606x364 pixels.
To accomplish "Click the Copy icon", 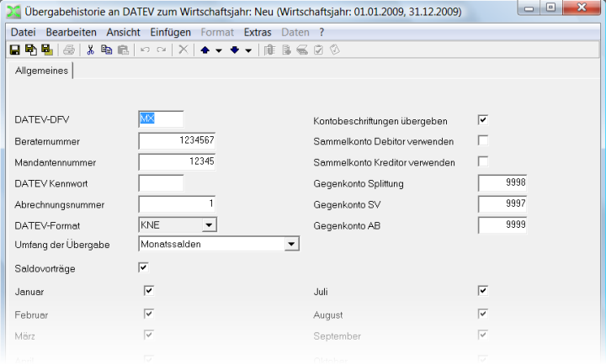I will (106, 50).
